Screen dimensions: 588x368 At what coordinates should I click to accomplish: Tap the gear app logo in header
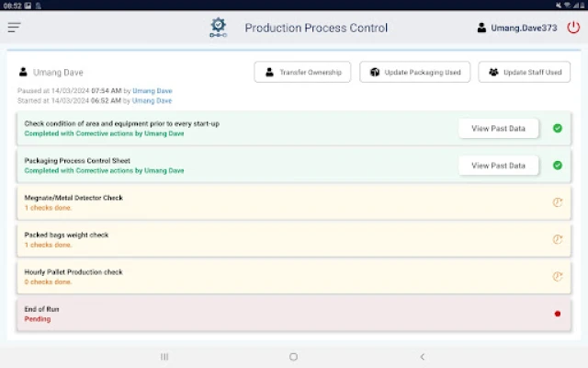point(218,28)
